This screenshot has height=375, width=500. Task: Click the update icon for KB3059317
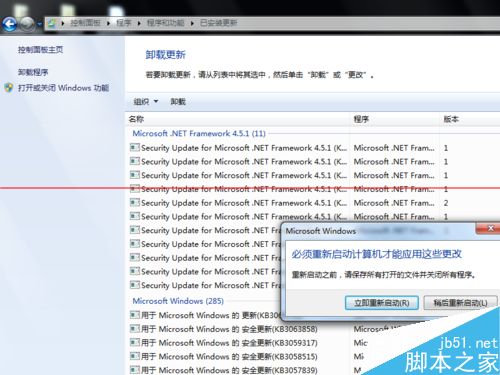point(135,342)
